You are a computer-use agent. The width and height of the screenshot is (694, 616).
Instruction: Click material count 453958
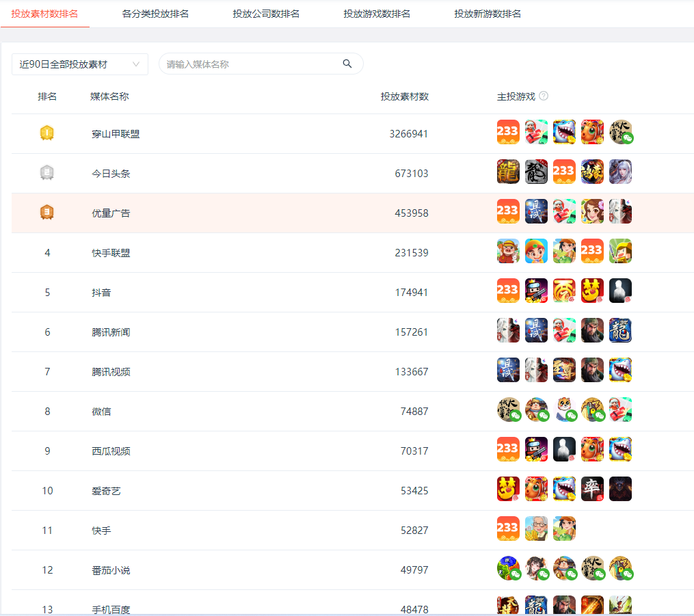[412, 213]
